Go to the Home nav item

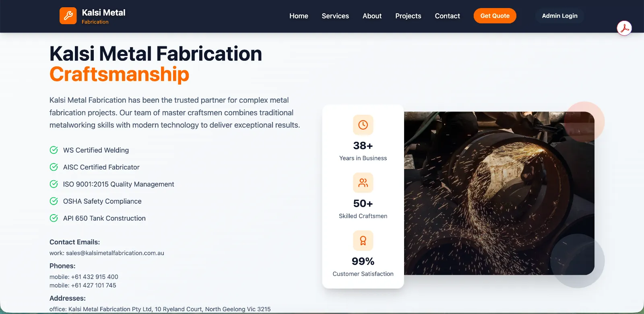[299, 16]
